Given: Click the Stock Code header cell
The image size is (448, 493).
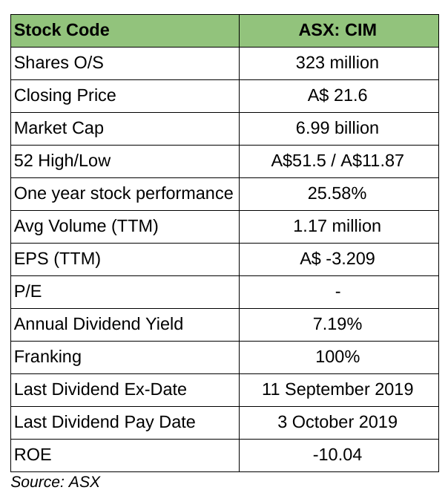Looking at the screenshot, I should (62, 30).
